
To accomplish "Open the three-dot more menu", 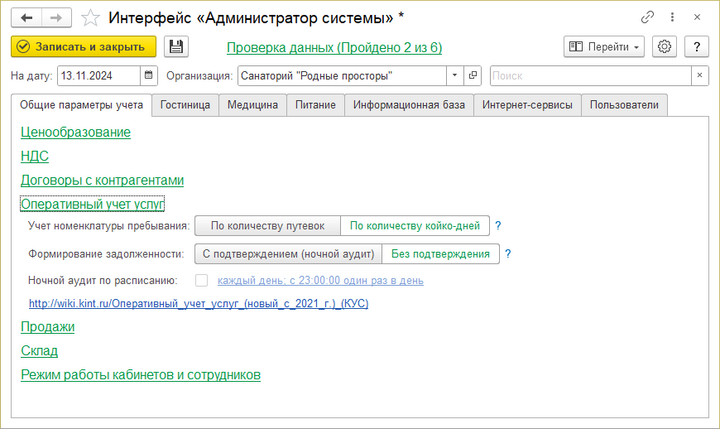I will 672,17.
